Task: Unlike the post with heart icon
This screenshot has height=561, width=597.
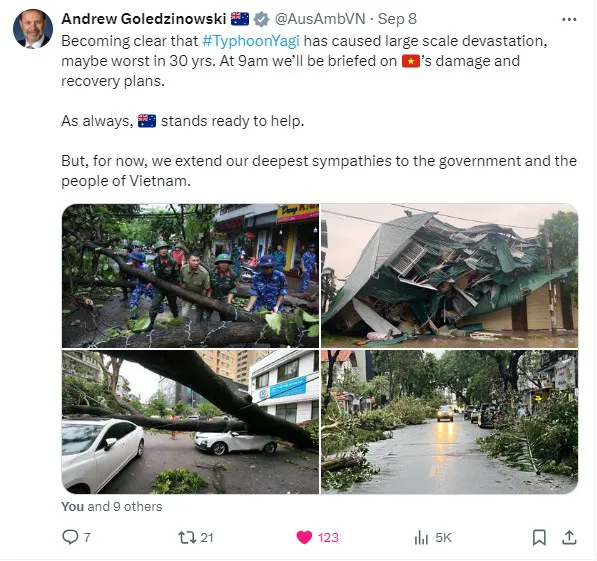Action: pyautogui.click(x=304, y=537)
